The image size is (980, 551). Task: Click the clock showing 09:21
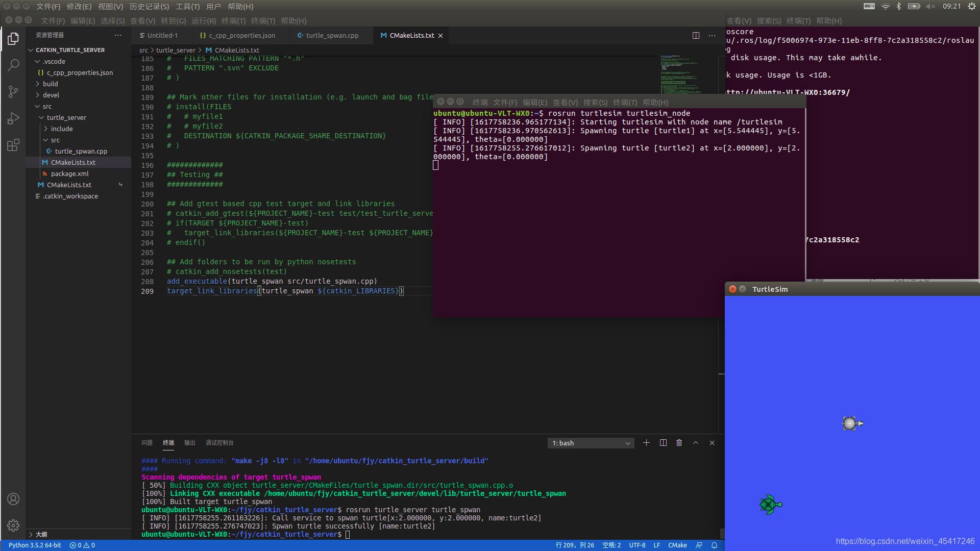pyautogui.click(x=951, y=6)
